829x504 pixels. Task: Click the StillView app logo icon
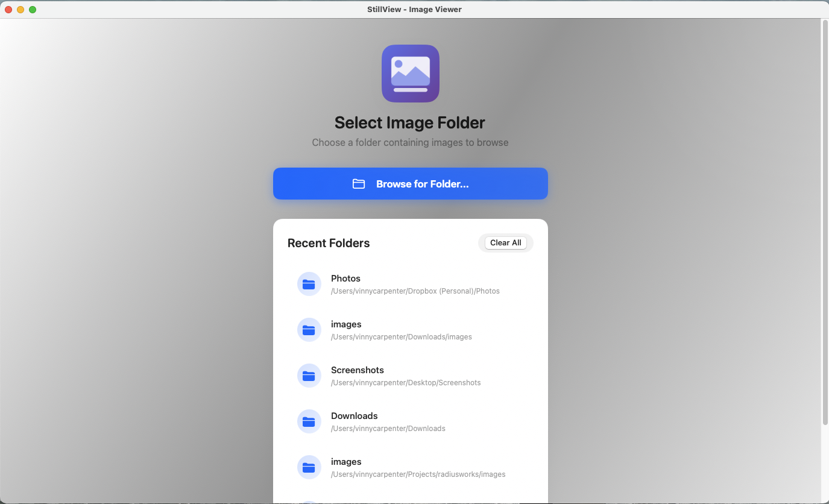pos(410,74)
